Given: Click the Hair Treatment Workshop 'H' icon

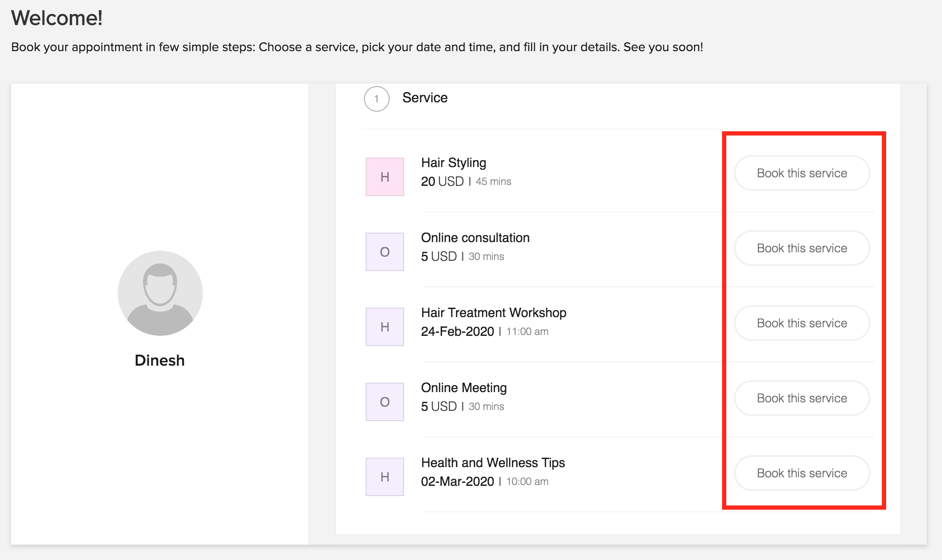Looking at the screenshot, I should tap(384, 327).
